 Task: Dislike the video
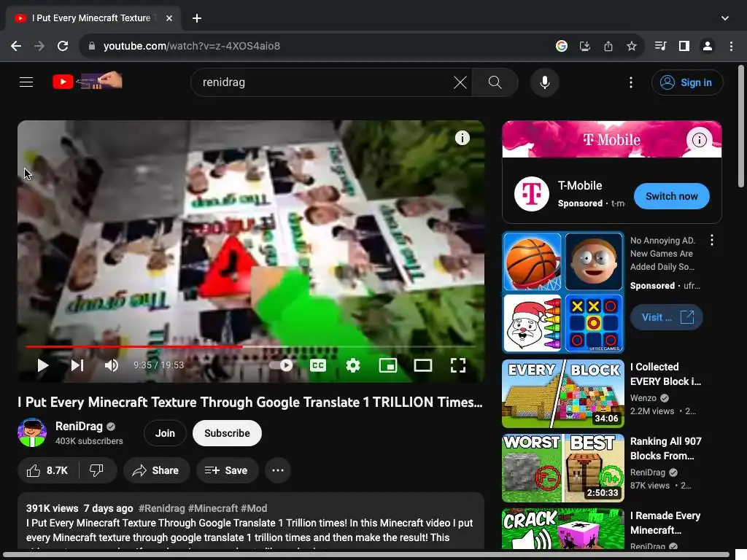pyautogui.click(x=97, y=470)
